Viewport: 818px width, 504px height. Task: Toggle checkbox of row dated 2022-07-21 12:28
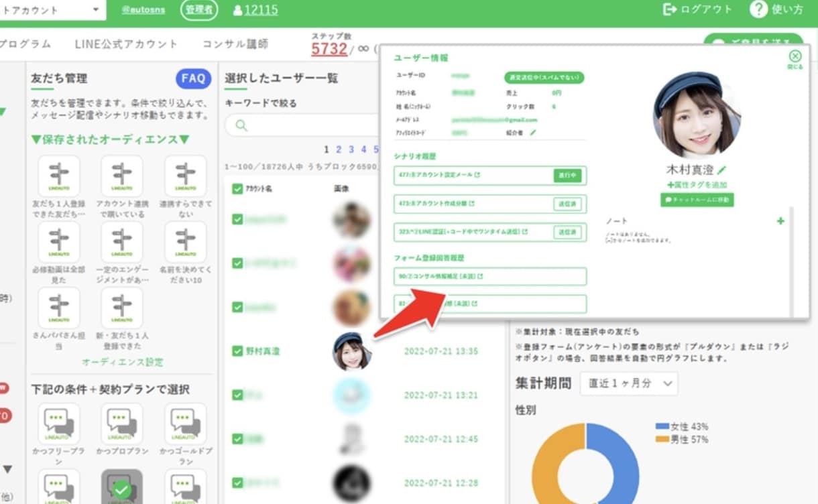coord(237,483)
